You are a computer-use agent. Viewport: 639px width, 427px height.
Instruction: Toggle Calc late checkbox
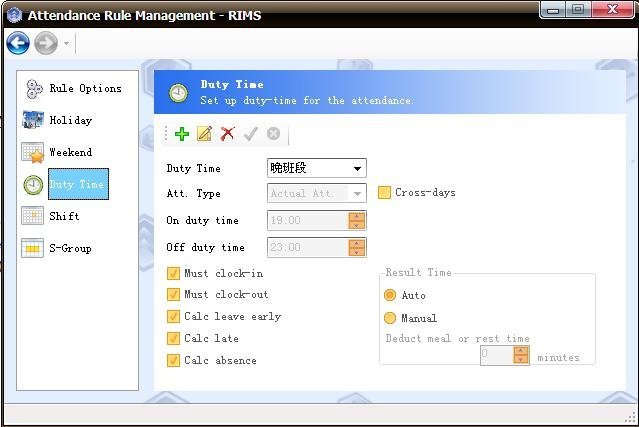coord(173,338)
